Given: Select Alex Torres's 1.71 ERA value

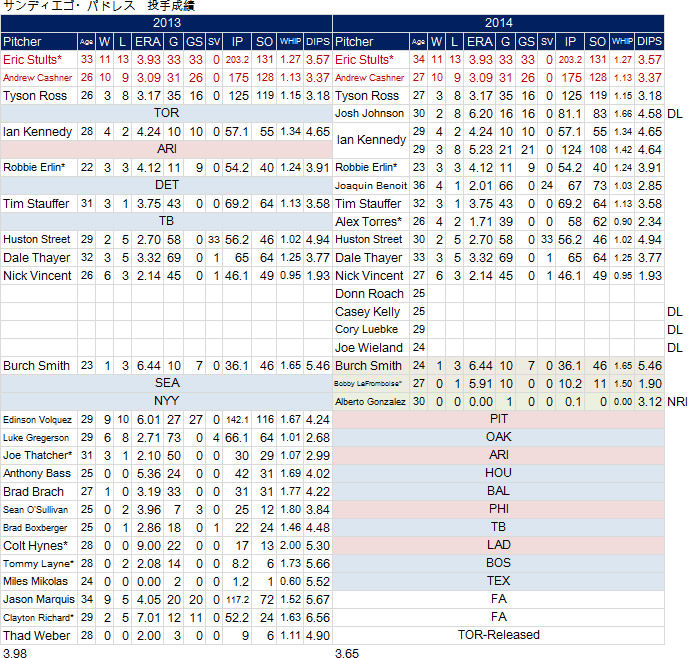Looking at the screenshot, I should 480,222.
